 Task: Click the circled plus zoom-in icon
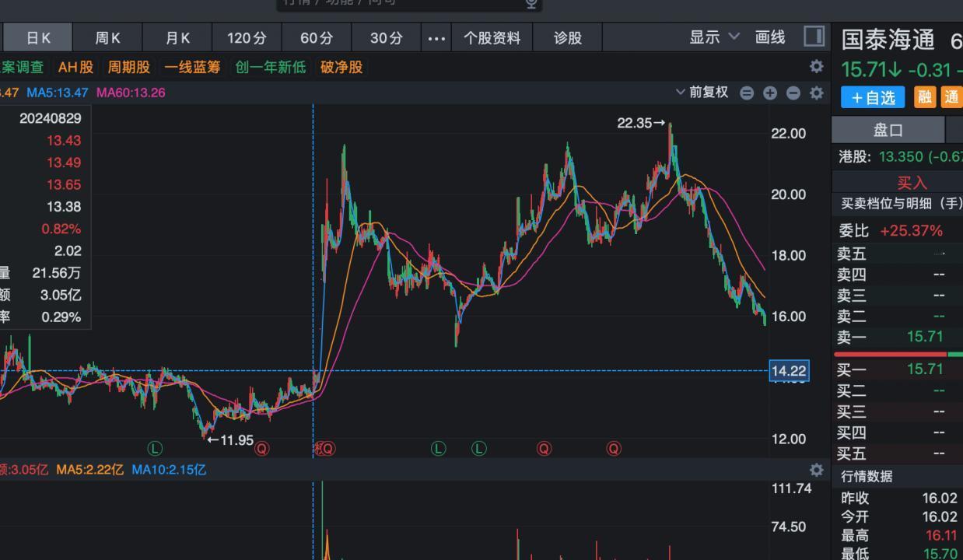(770, 93)
